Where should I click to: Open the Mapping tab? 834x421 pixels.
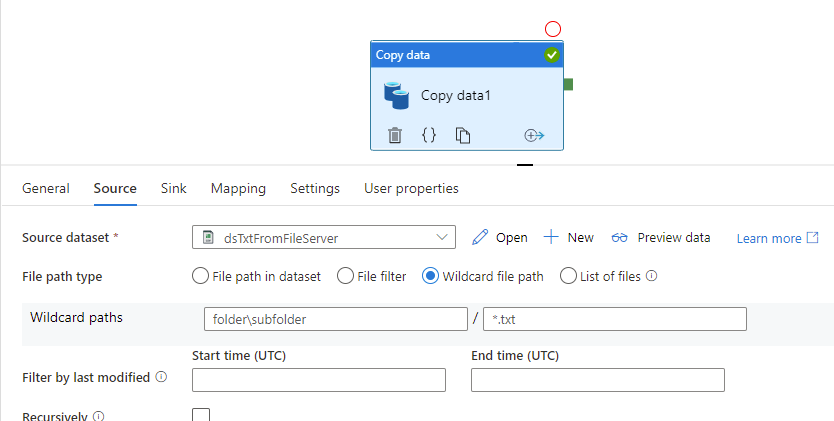[x=238, y=188]
